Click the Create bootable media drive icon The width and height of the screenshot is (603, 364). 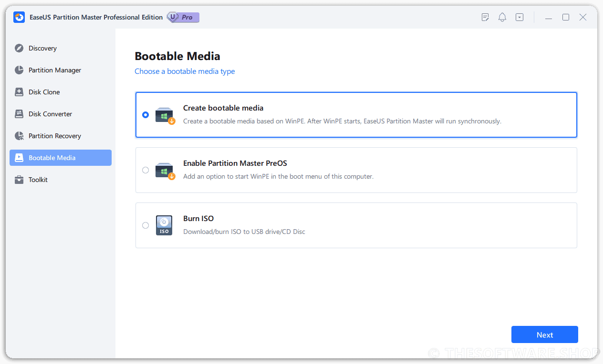click(165, 116)
